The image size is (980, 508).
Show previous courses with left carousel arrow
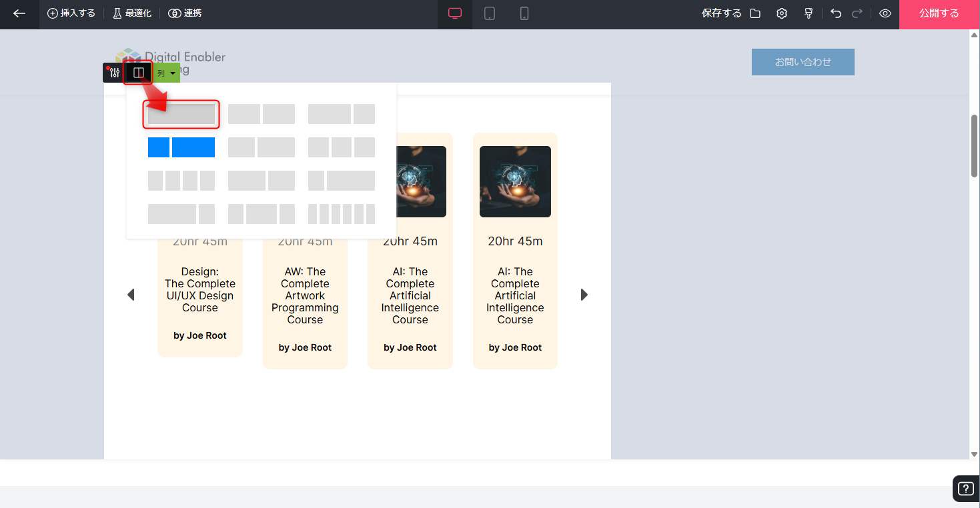tap(131, 295)
